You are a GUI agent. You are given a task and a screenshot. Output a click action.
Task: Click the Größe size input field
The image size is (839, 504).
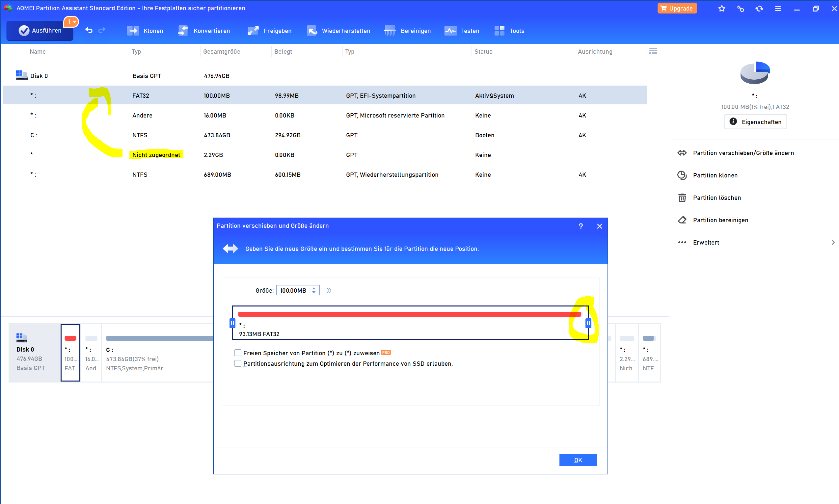(293, 290)
